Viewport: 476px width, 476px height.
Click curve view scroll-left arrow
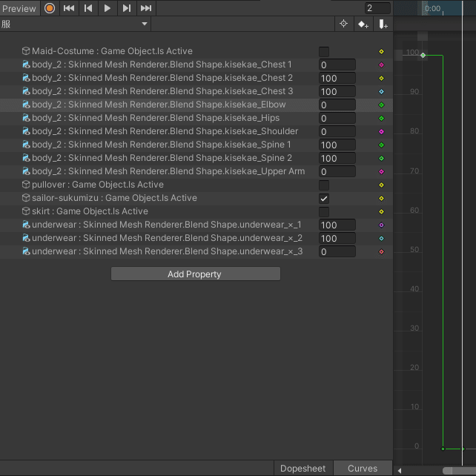pos(400,471)
